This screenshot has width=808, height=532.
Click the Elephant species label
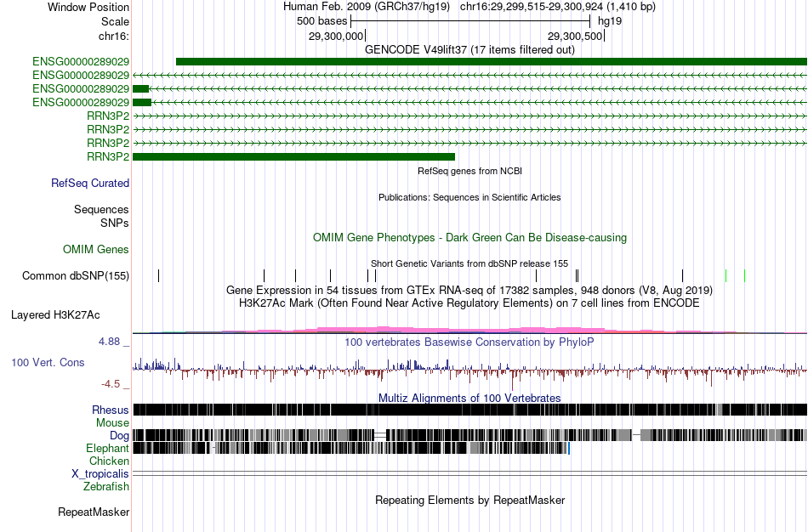coord(107,448)
